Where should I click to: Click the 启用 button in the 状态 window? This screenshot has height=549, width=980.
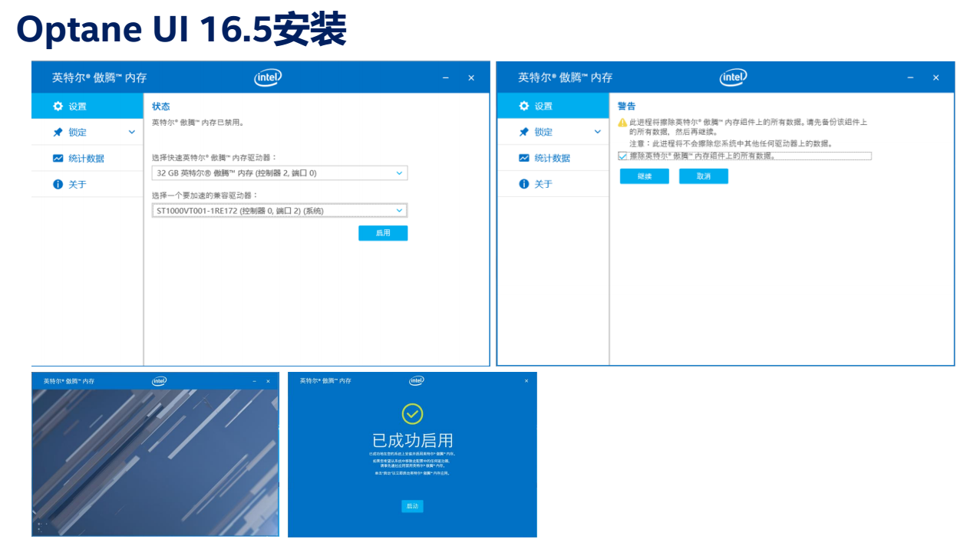tap(383, 233)
